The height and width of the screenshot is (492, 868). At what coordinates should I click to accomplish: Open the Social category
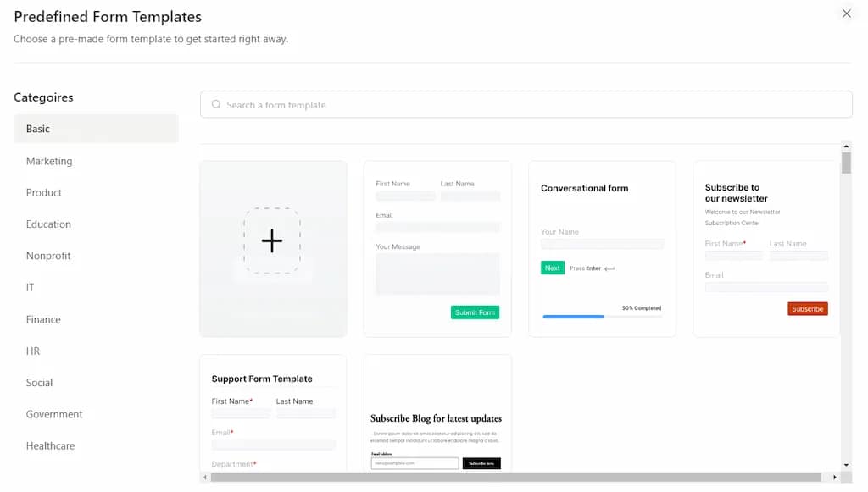point(39,383)
